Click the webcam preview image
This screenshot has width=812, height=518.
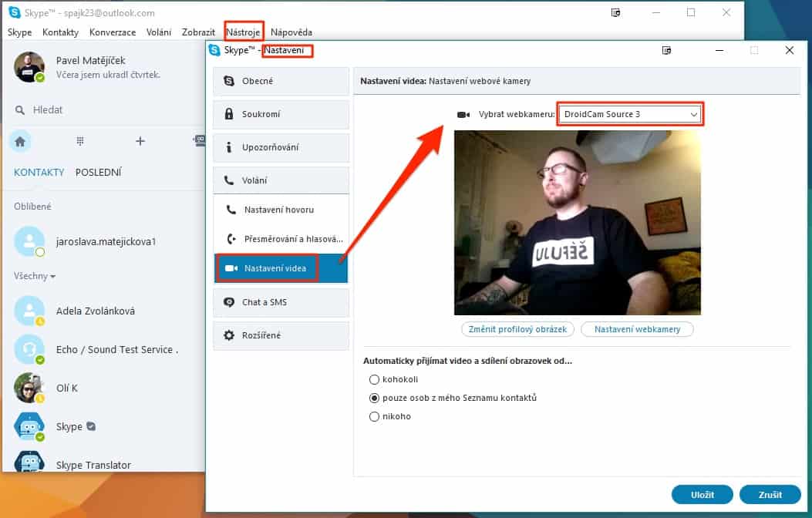[578, 223]
